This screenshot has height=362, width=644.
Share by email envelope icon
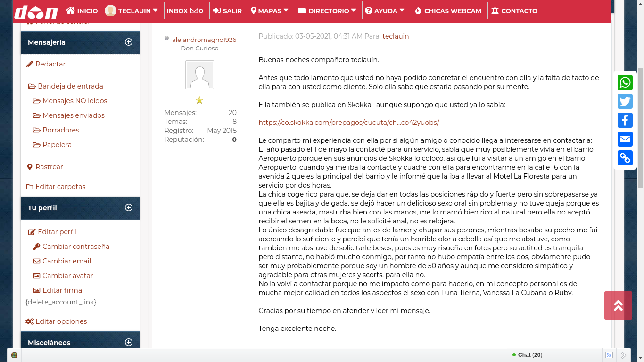coord(625,139)
